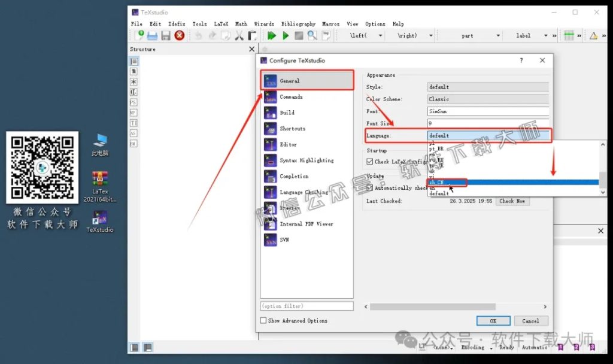613x364 pixels.
Task: Open the Color Scheme dropdown
Action: [488, 99]
